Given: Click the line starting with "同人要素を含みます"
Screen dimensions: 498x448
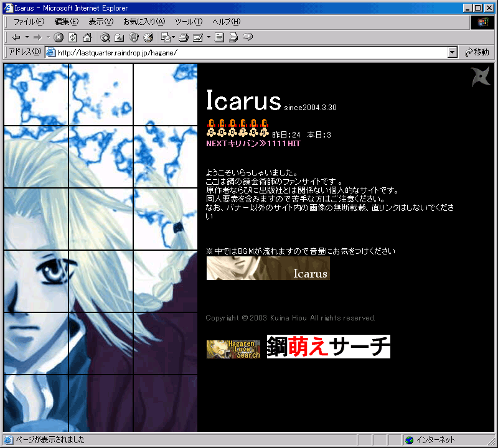Looking at the screenshot, I should [296, 199].
